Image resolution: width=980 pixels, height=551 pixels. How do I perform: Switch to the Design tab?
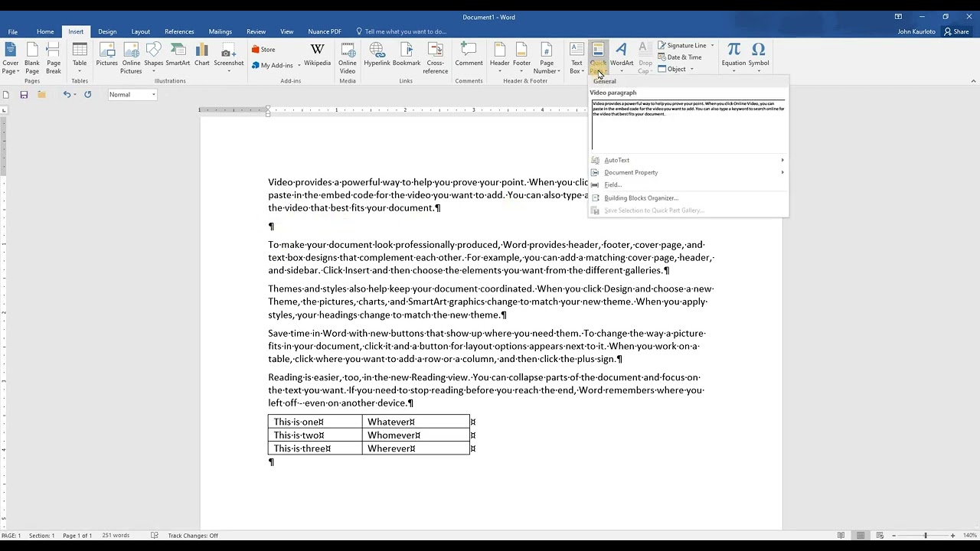[107, 31]
